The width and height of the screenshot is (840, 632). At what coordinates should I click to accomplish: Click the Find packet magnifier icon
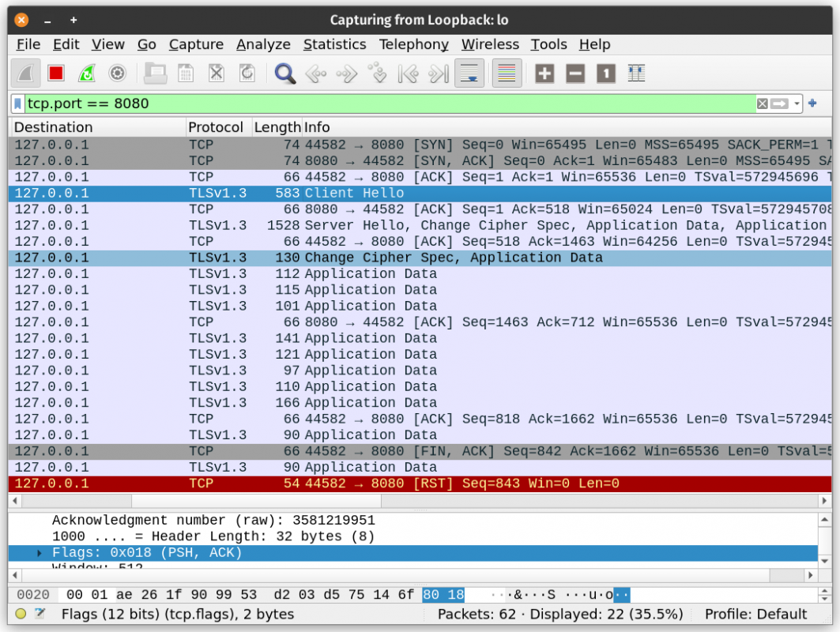point(284,73)
